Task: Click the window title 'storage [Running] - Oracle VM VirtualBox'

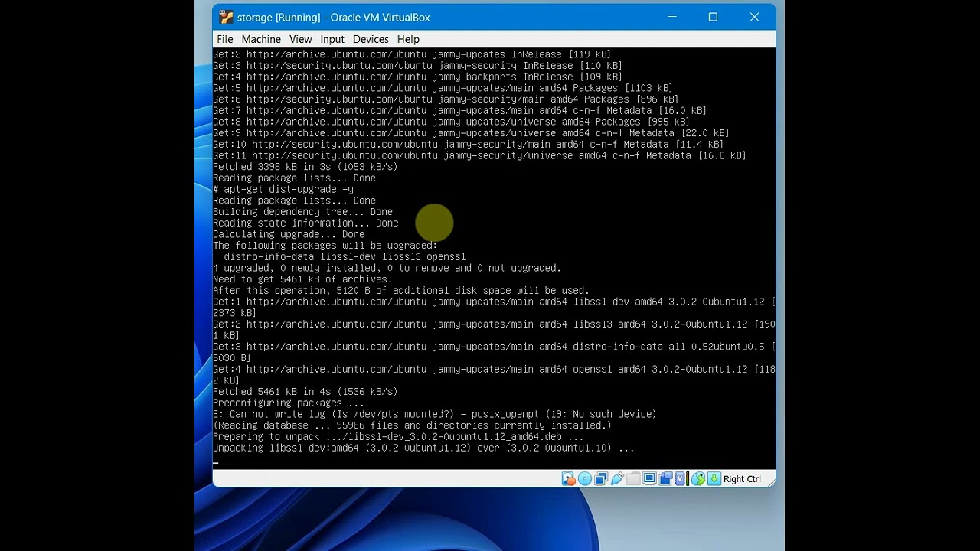Action: click(x=333, y=17)
